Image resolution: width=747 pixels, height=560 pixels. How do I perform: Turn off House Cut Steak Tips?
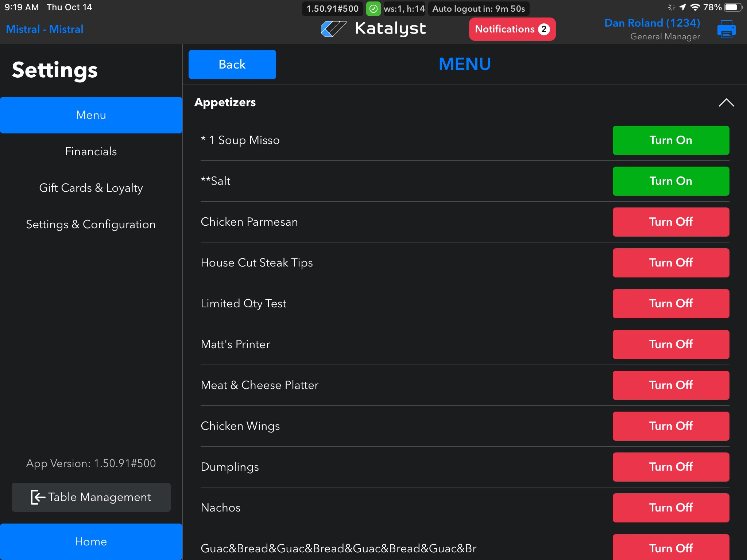[x=670, y=263]
